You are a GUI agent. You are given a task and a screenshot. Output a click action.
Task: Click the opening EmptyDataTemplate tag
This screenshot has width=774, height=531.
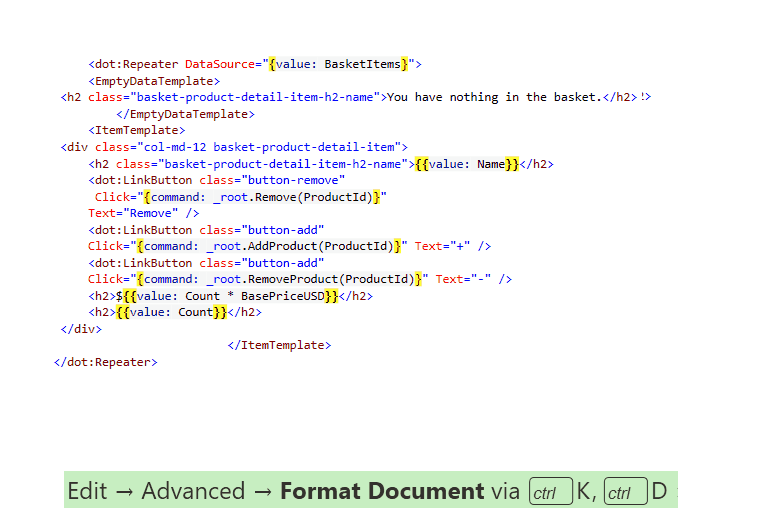click(x=154, y=81)
